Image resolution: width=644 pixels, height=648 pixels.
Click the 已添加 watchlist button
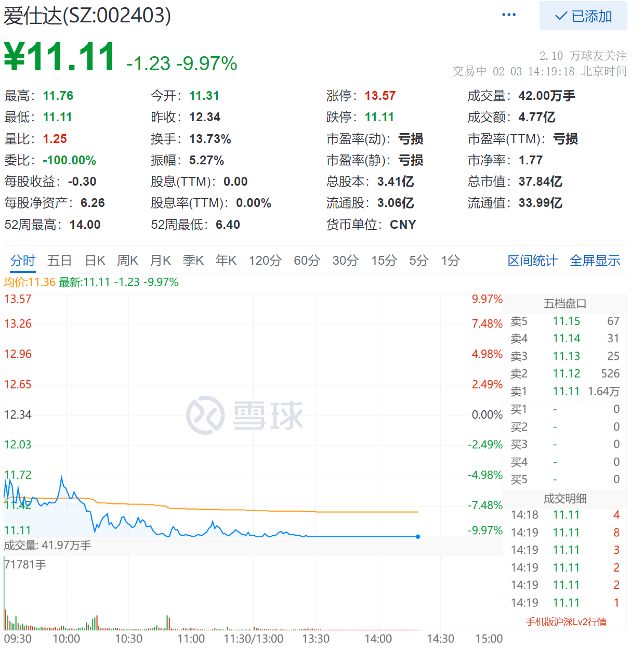[583, 16]
